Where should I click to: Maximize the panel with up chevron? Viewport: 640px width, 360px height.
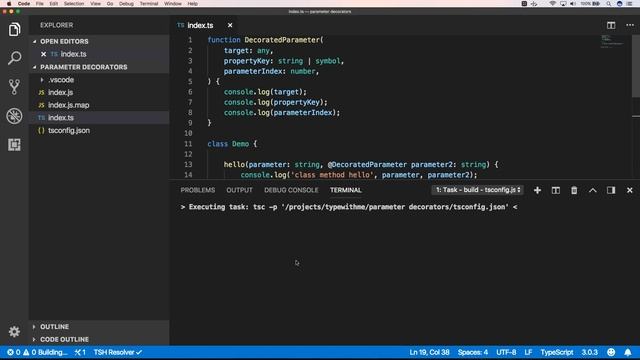pyautogui.click(x=593, y=190)
